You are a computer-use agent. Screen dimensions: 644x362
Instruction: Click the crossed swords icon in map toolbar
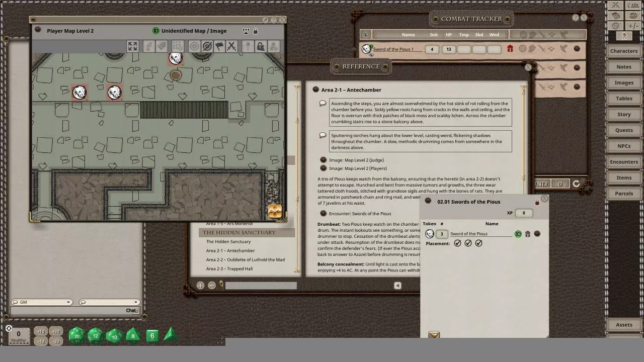(x=231, y=46)
